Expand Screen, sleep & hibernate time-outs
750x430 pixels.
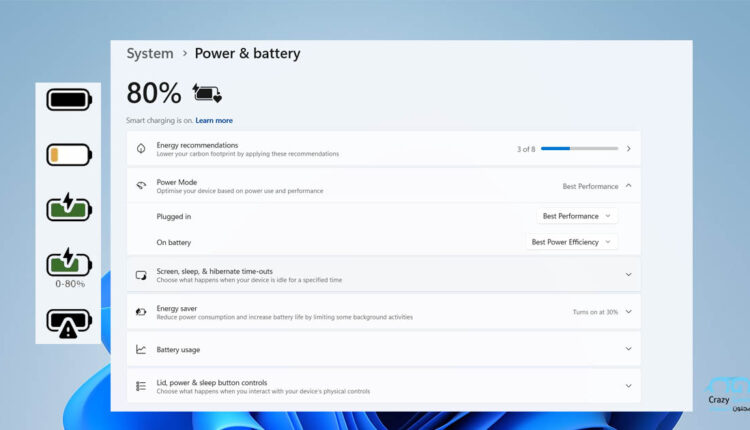tap(628, 274)
